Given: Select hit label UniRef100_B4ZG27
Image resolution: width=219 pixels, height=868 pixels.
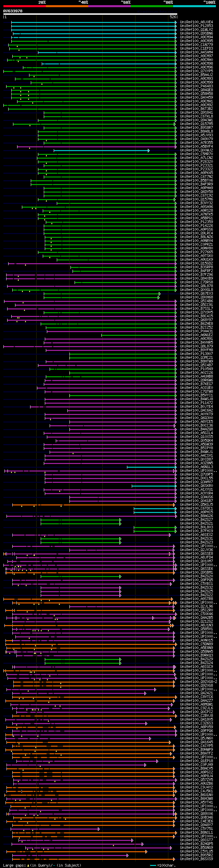Looking at the screenshot, I should 196,520.
